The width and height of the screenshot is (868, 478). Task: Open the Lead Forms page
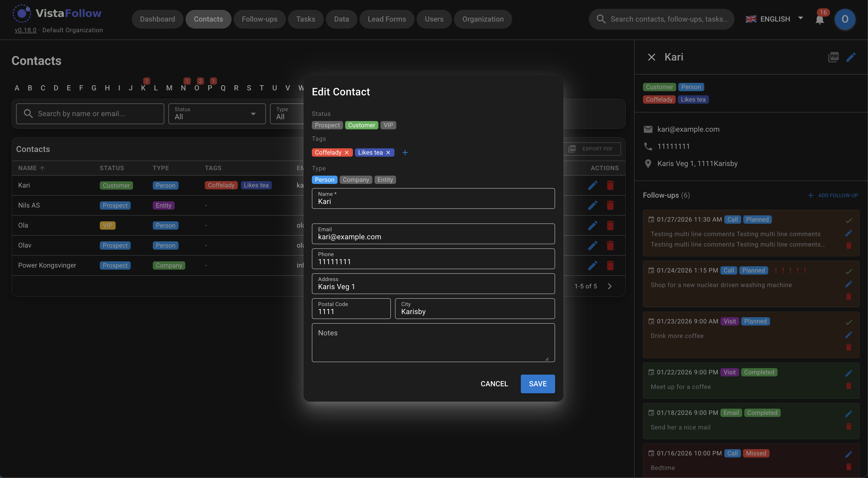click(387, 19)
